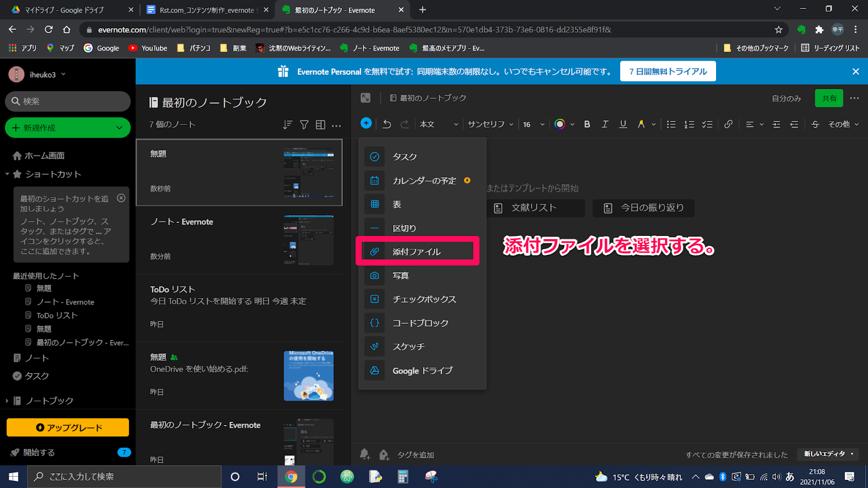
Task: Select Google ドライブ from insert menu
Action: pyautogui.click(x=422, y=370)
